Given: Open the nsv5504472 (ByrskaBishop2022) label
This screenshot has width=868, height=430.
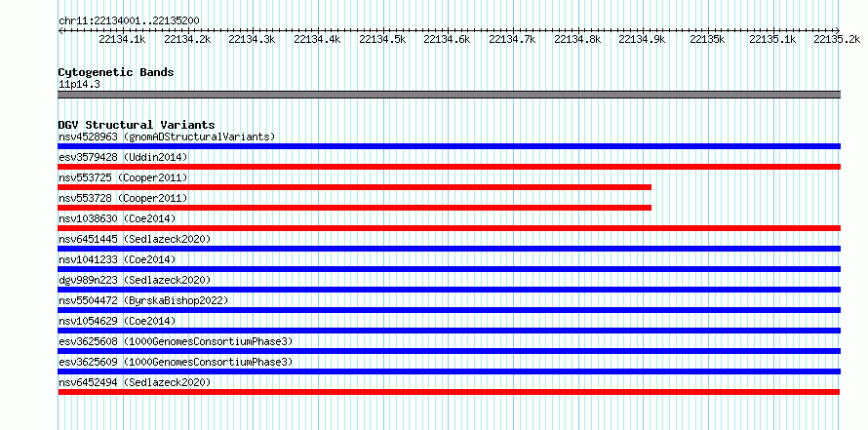Looking at the screenshot, I should [x=143, y=300].
